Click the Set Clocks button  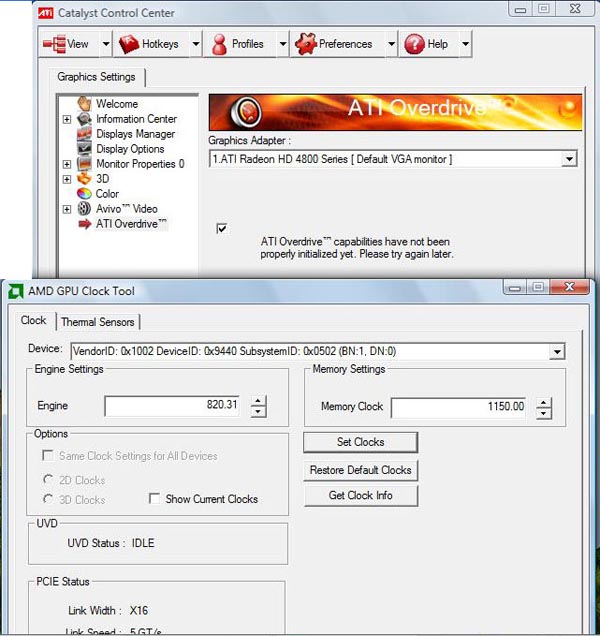361,442
